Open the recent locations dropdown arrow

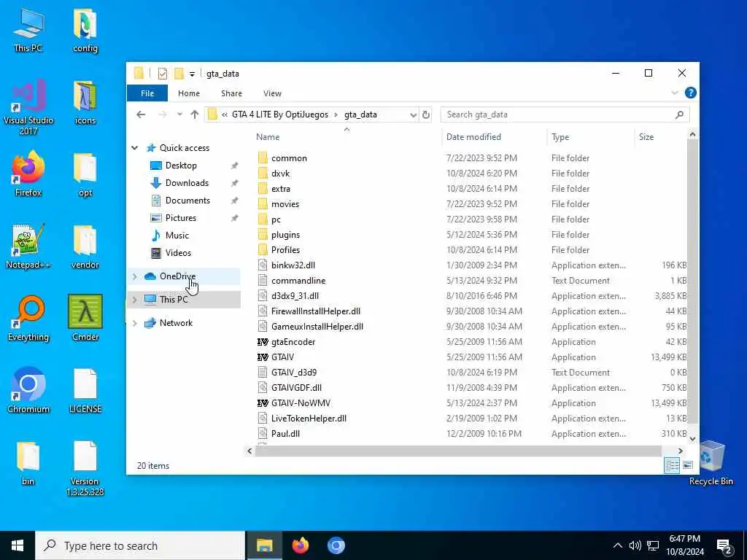click(179, 114)
